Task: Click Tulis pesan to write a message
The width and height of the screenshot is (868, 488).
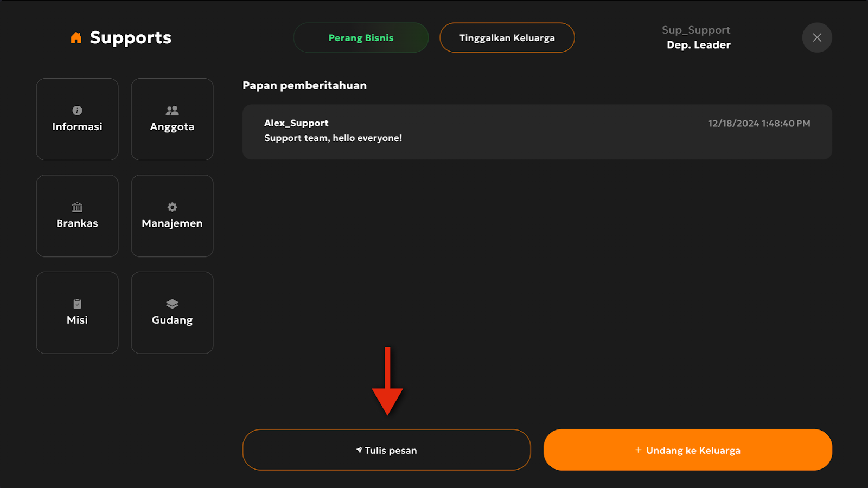Action: (x=386, y=450)
